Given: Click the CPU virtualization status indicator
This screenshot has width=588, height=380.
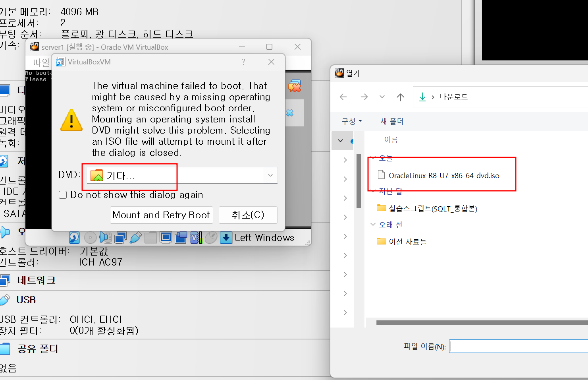Looking at the screenshot, I should 196,238.
